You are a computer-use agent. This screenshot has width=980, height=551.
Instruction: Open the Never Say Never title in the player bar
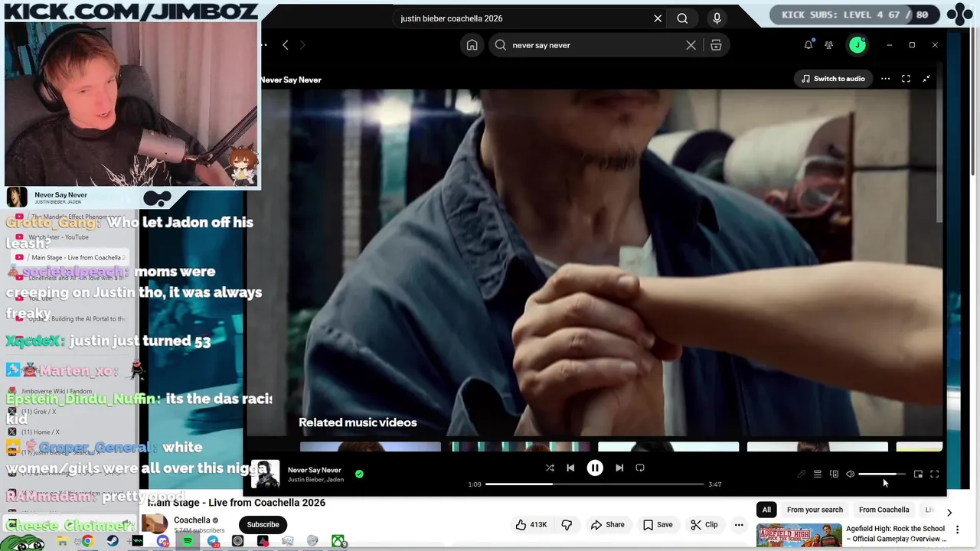(x=314, y=470)
